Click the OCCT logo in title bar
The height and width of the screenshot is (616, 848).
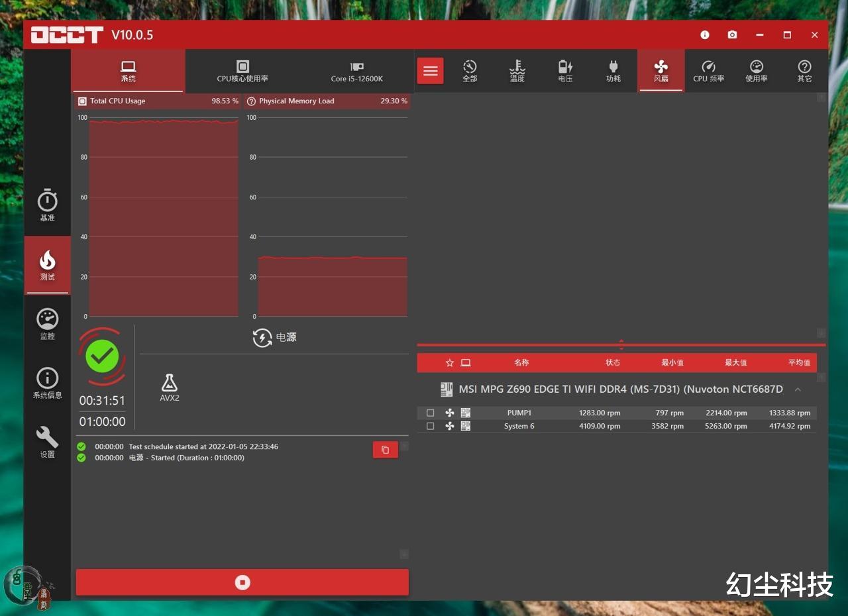point(67,35)
